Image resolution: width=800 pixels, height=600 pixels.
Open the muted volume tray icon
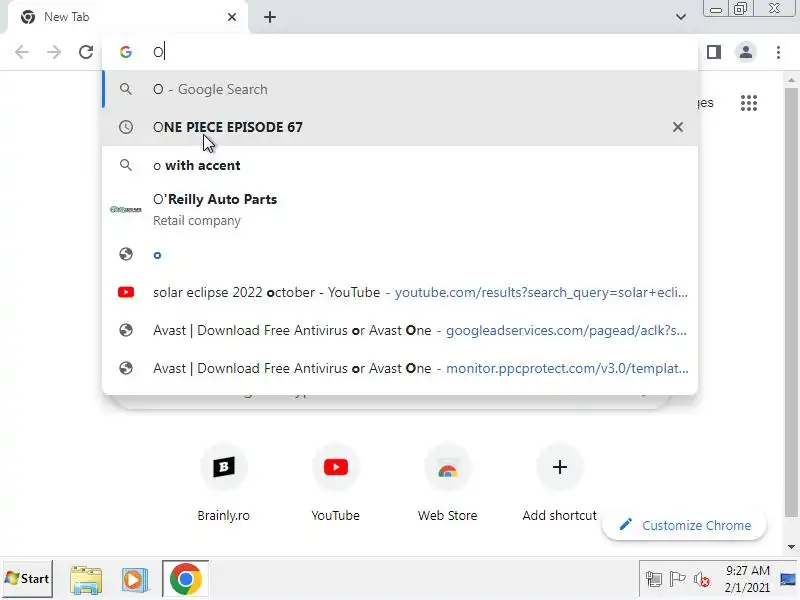point(702,580)
